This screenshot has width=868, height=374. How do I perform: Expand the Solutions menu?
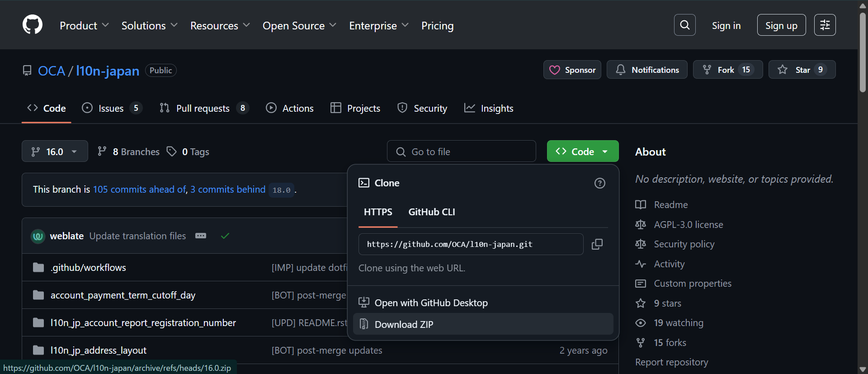pos(149,26)
